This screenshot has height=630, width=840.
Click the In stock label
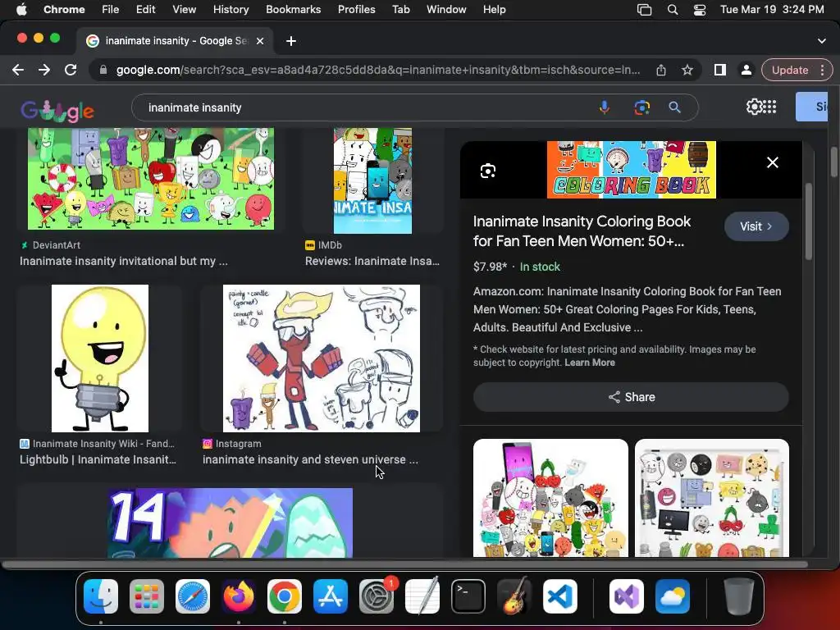(540, 267)
